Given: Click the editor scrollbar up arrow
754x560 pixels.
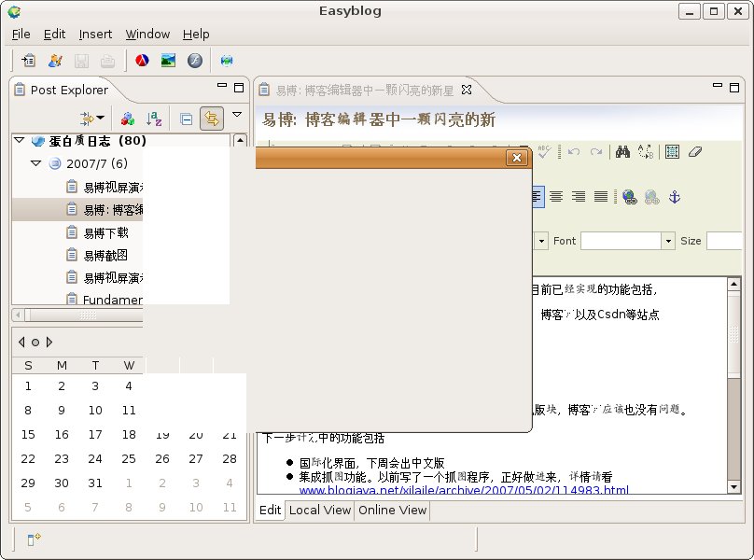Looking at the screenshot, I should coord(733,285).
